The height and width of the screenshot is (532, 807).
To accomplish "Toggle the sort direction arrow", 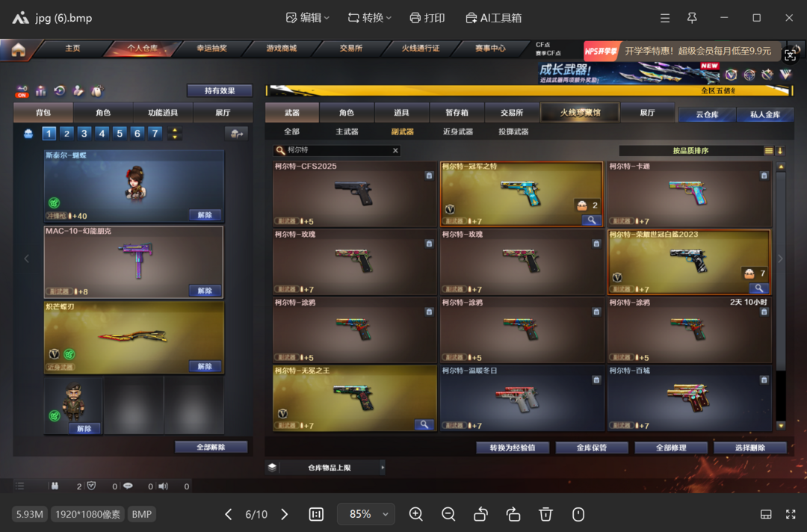I will click(x=780, y=151).
